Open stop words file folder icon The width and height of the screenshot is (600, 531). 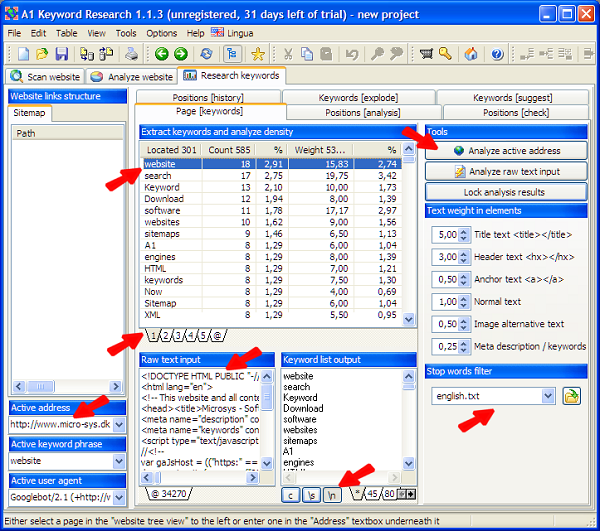pos(572,396)
